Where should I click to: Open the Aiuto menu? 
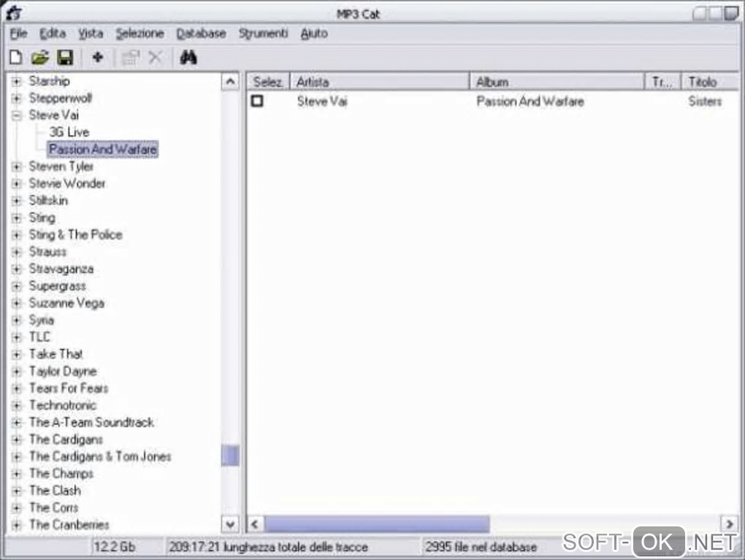click(x=314, y=34)
